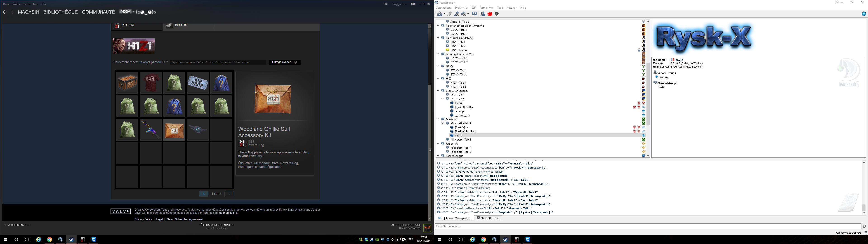Click the FRA language indicator in taskbar
Screen dimensions: 868x244
point(411,240)
